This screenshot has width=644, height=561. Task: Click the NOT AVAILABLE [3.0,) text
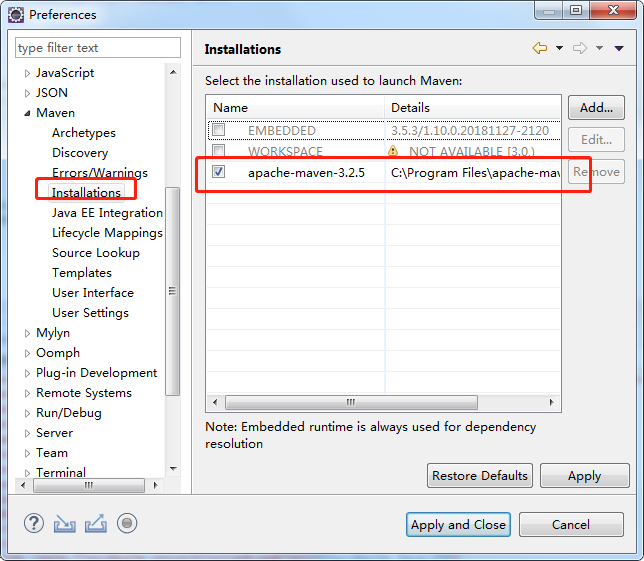pyautogui.click(x=472, y=152)
